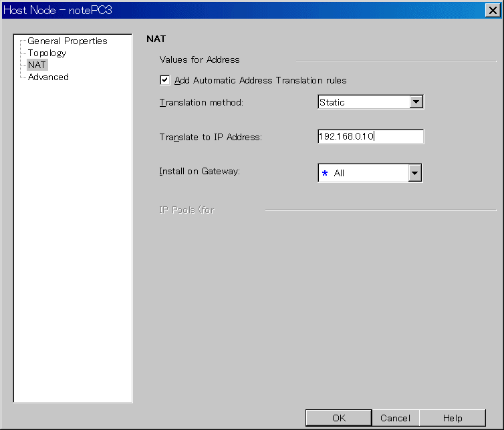Click the Values for Address group heading
This screenshot has height=430, width=504.
pyautogui.click(x=199, y=60)
